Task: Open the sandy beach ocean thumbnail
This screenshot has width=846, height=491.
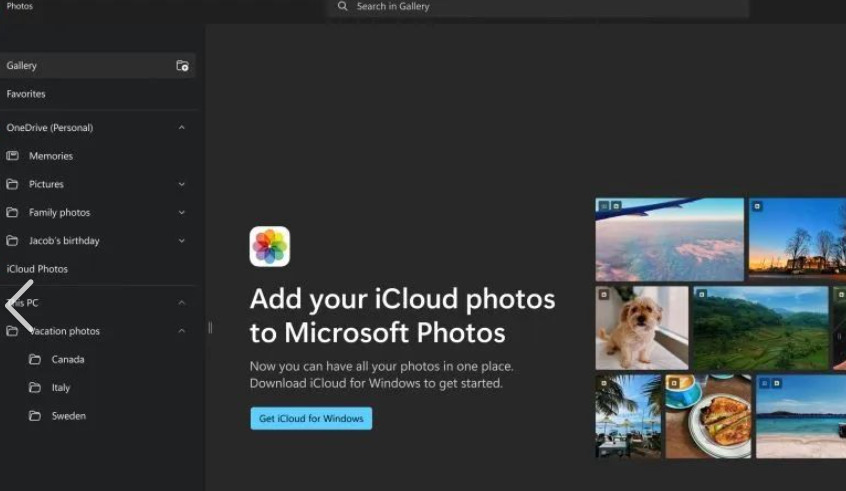Action: (x=801, y=417)
